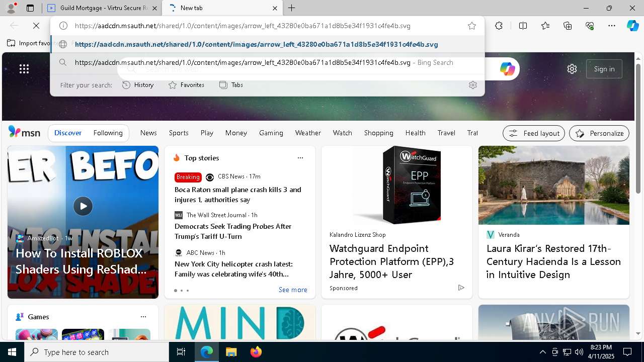Open the Play category
The width and height of the screenshot is (644, 362).
(x=207, y=133)
